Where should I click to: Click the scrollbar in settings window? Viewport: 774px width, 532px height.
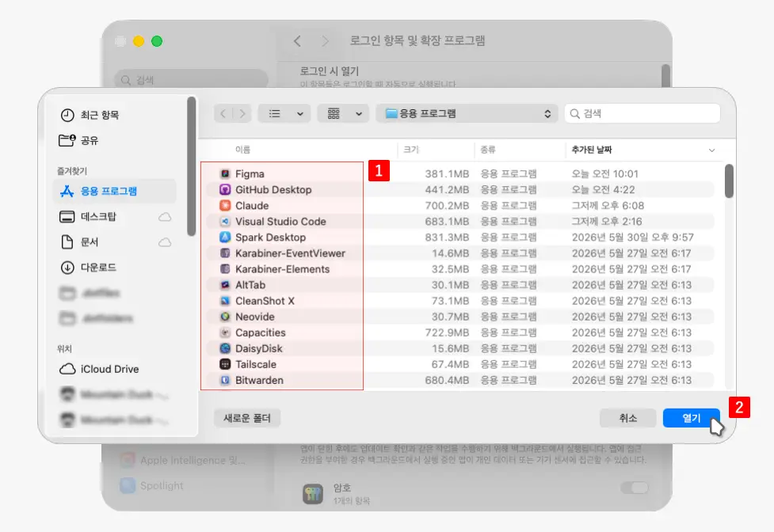click(666, 76)
